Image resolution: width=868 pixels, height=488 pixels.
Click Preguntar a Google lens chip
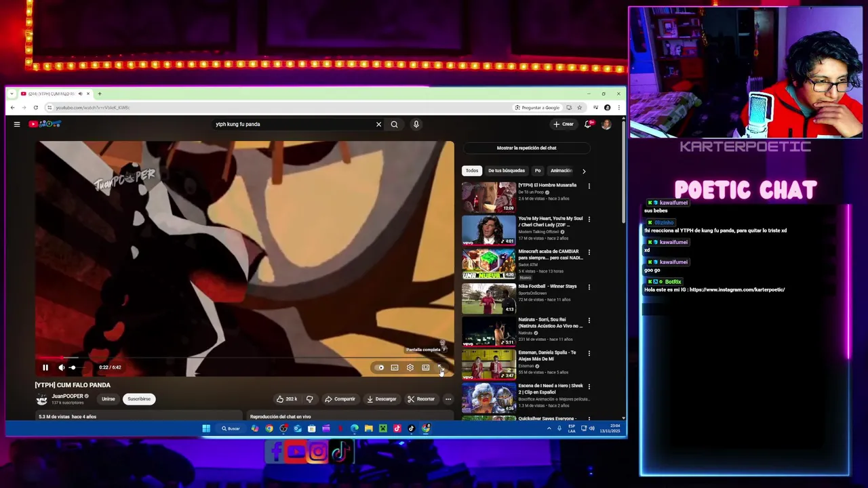pyautogui.click(x=537, y=108)
